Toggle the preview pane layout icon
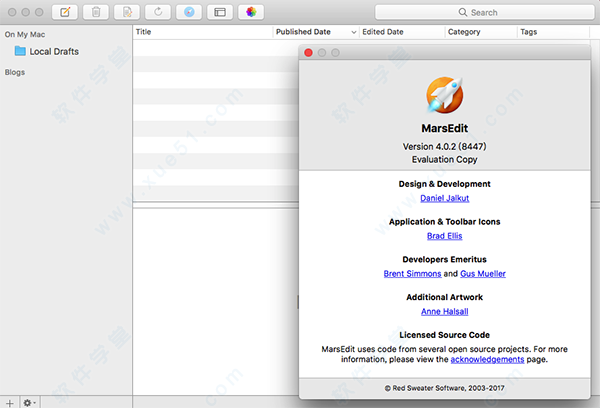This screenshot has width=600, height=408. pos(220,12)
